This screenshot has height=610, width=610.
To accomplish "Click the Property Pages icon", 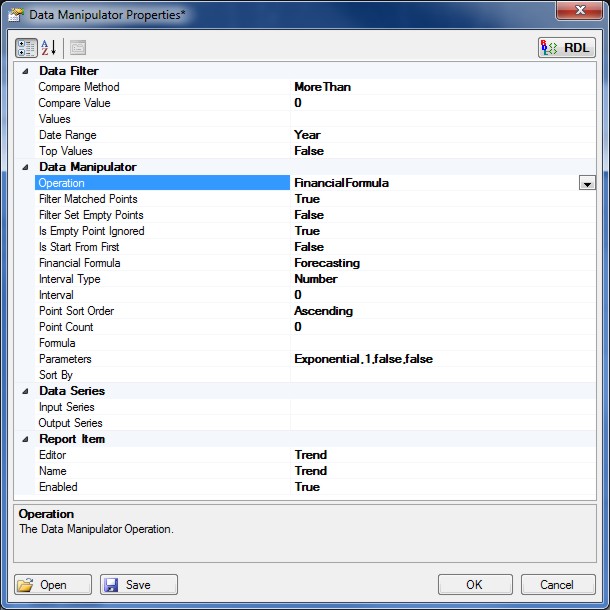I will point(78,47).
